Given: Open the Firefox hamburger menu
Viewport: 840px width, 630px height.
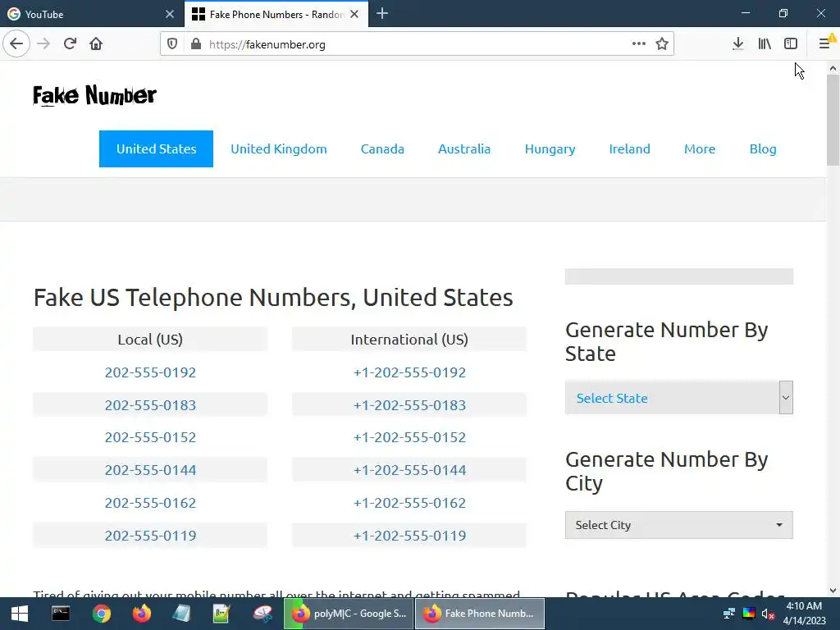Looking at the screenshot, I should click(x=825, y=43).
